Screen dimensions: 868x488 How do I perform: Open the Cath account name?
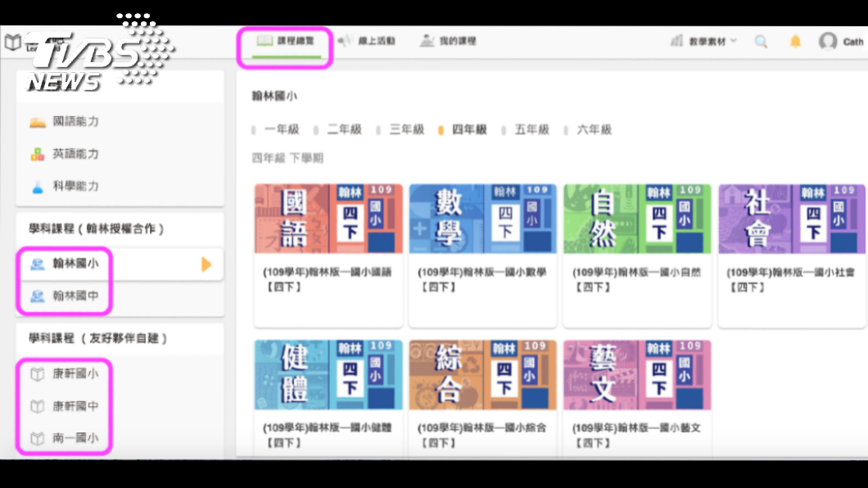click(853, 42)
